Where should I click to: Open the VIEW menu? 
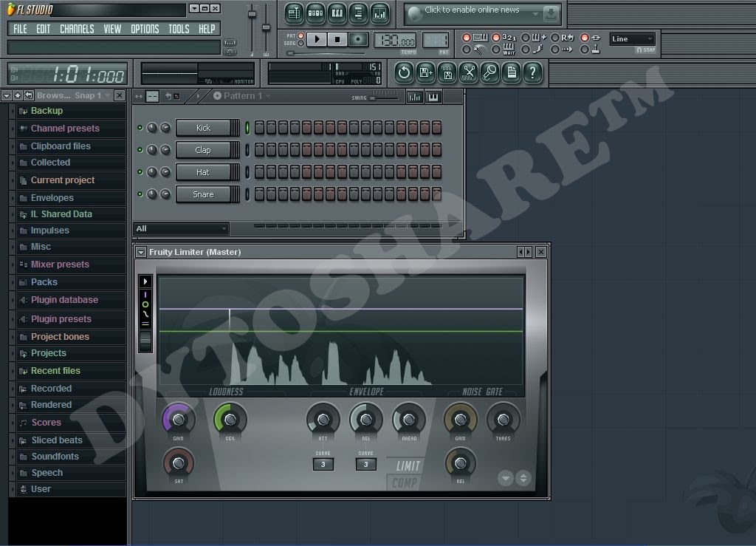[x=112, y=29]
